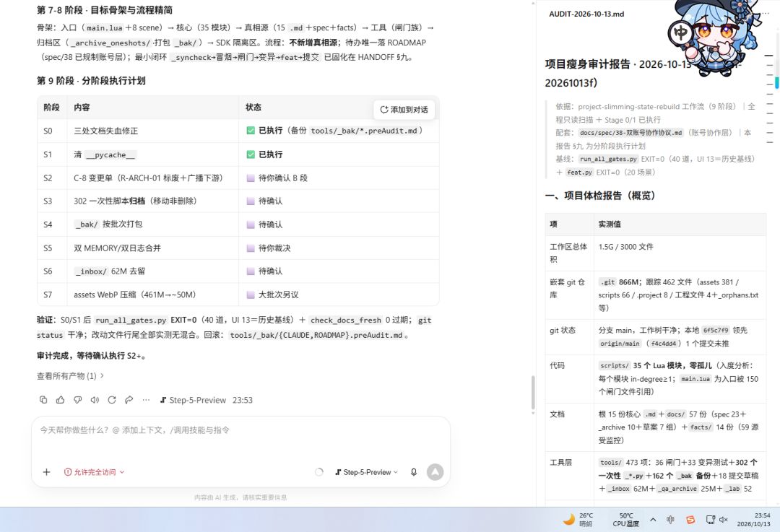The image size is (780, 532).
Task: Open Sogou input method tray icon
Action: 690,520
